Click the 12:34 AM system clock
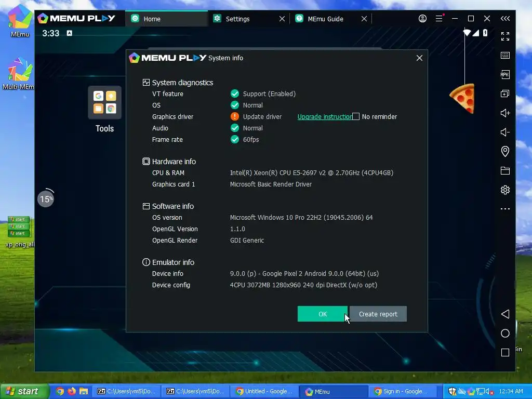The image size is (532, 399). 511,391
